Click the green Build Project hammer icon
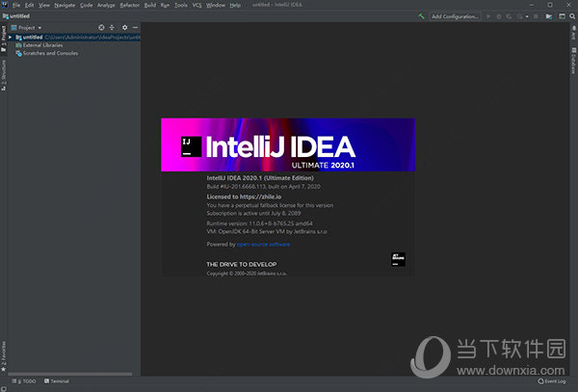578x392 pixels. click(x=421, y=16)
